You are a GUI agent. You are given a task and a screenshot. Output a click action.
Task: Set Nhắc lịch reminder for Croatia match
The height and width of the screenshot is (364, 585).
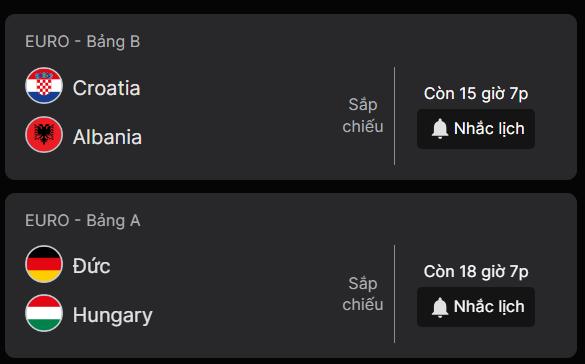click(476, 129)
